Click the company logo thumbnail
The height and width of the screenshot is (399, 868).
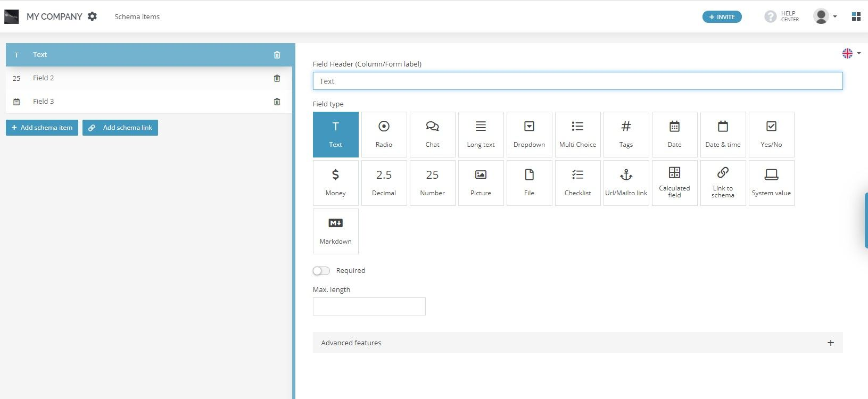click(x=11, y=16)
